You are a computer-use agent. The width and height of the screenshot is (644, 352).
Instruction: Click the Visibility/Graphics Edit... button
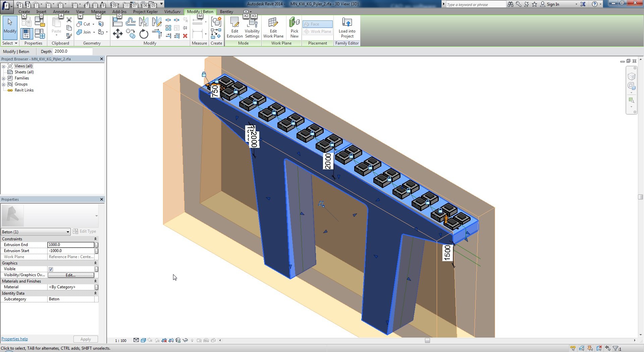coord(71,275)
